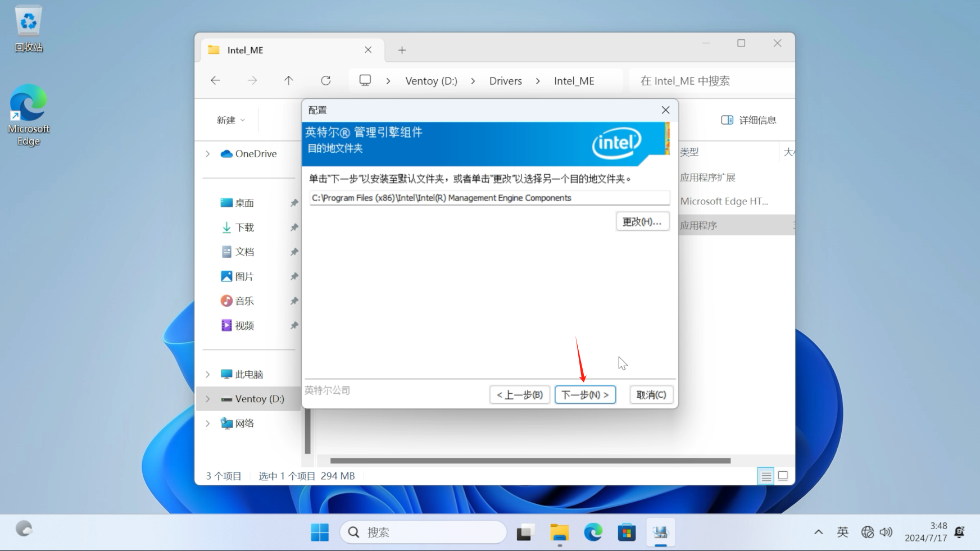Select 此电脑 in navigation pane
The height and width of the screenshot is (551, 980).
[x=242, y=374]
